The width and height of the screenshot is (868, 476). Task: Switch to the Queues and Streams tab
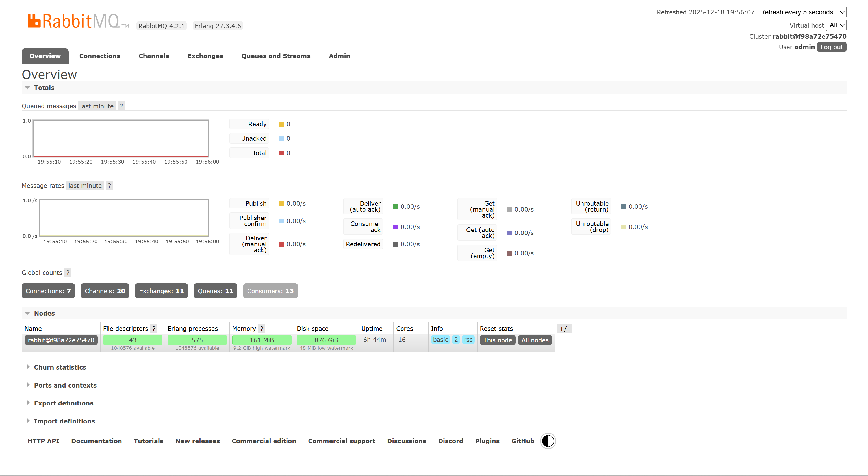(276, 56)
